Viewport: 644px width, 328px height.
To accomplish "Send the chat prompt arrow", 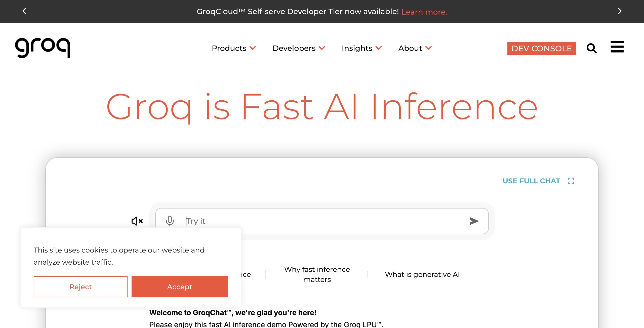I will [474, 221].
